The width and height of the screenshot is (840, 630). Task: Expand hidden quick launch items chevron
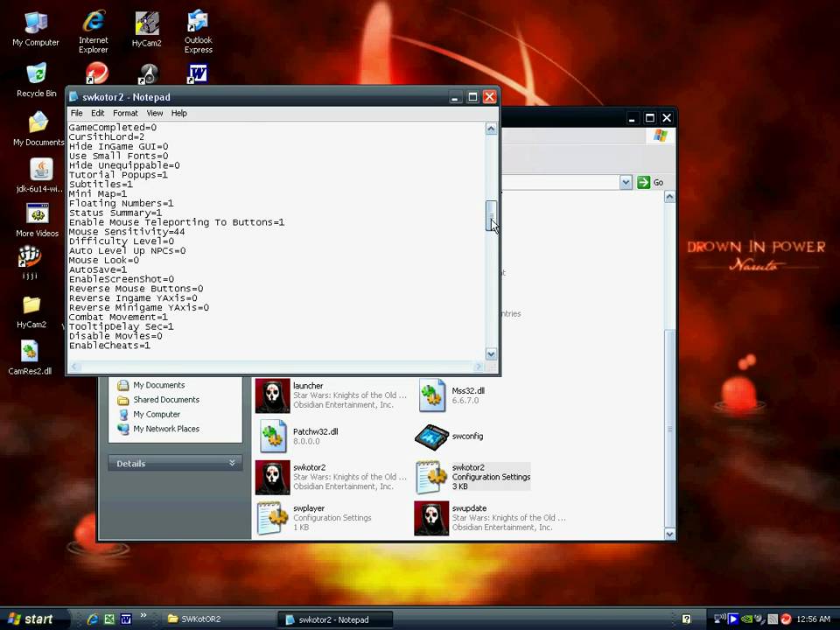[143, 615]
